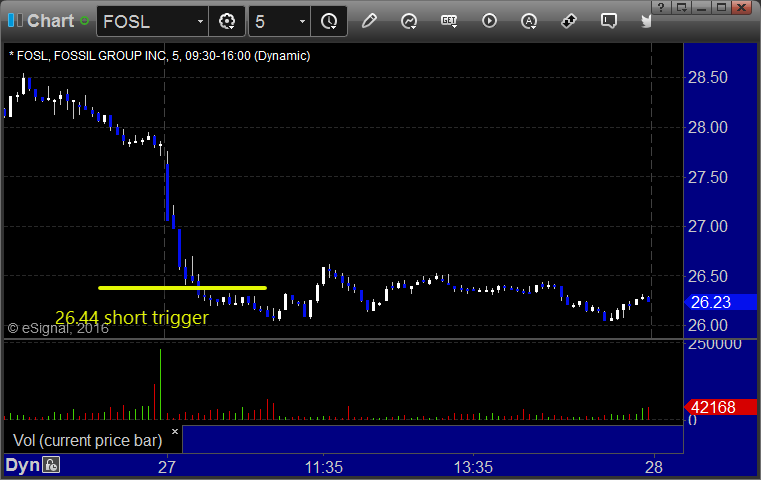Image resolution: width=761 pixels, height=480 pixels.
Task: Open the comment note icon
Action: 609,21
